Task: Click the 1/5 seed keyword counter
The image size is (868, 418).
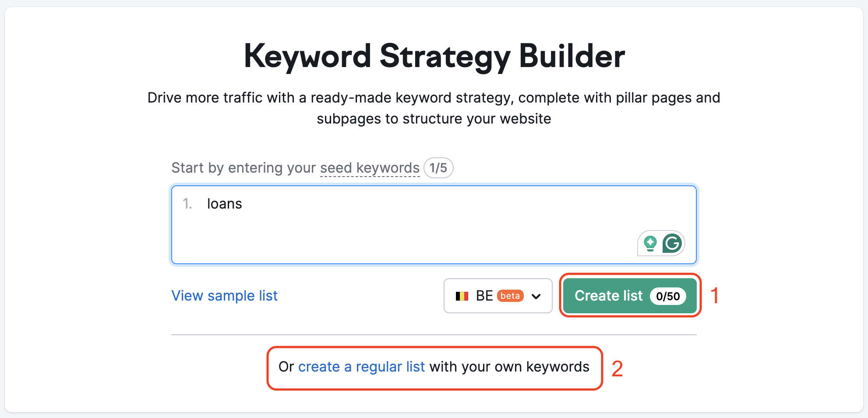Action: point(438,168)
